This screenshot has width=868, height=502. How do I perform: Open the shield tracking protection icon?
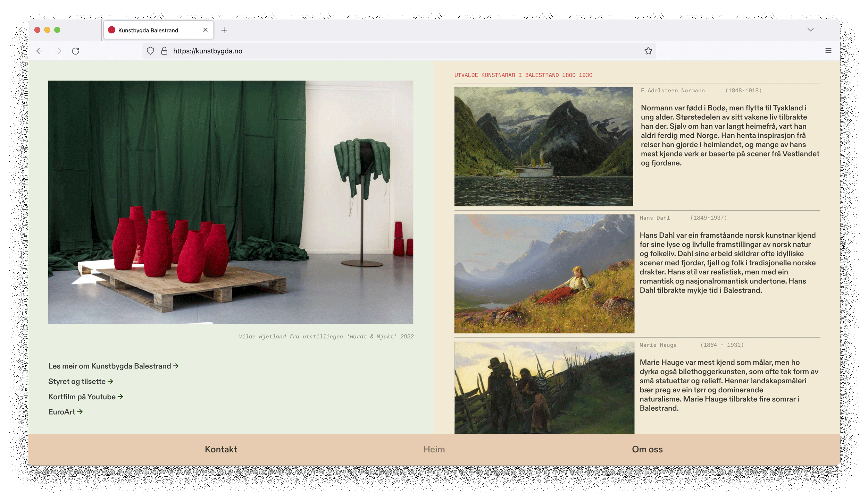coord(150,51)
